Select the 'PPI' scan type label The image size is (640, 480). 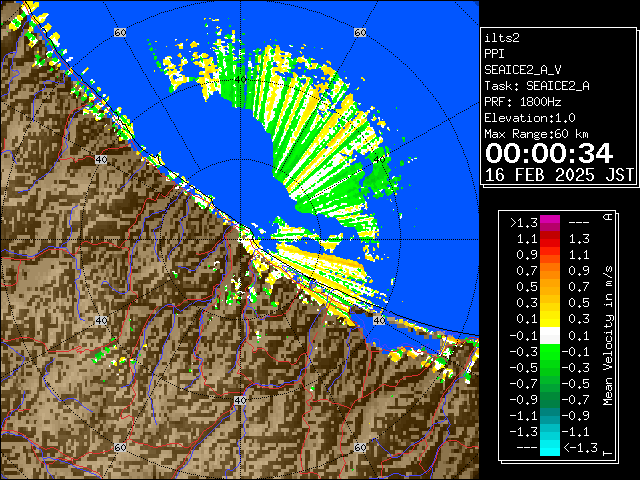494,54
